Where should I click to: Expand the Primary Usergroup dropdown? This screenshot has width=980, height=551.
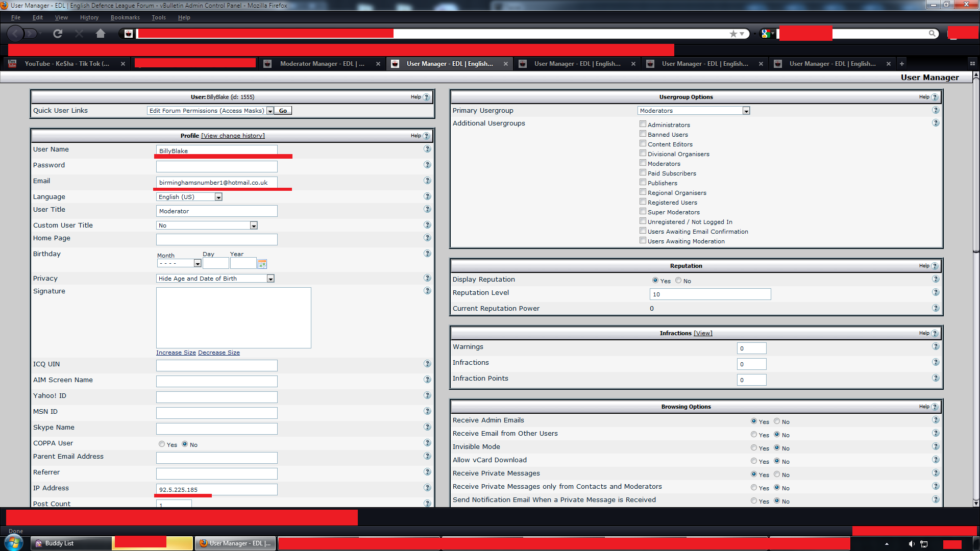pyautogui.click(x=746, y=111)
